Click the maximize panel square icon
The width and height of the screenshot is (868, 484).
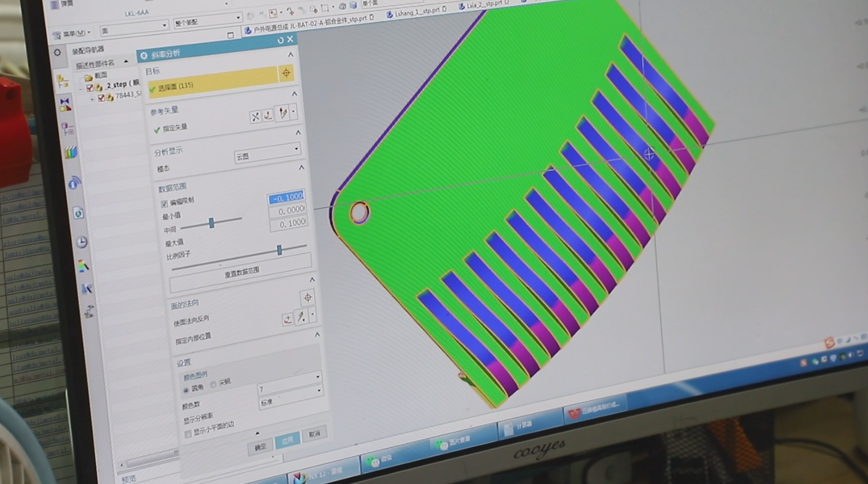tap(231, 35)
